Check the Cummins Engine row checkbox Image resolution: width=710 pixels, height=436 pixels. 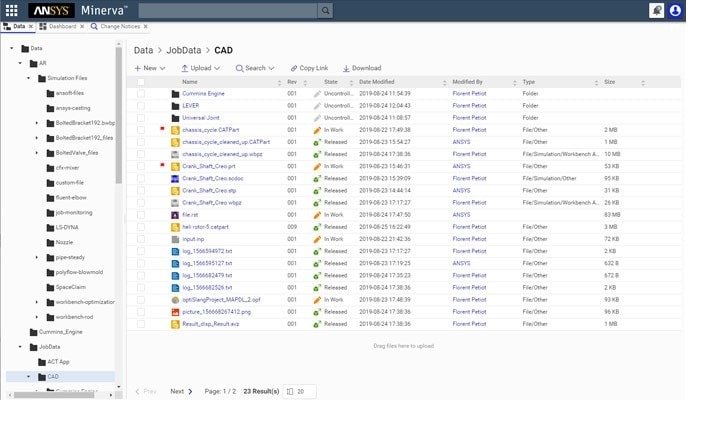point(141,94)
